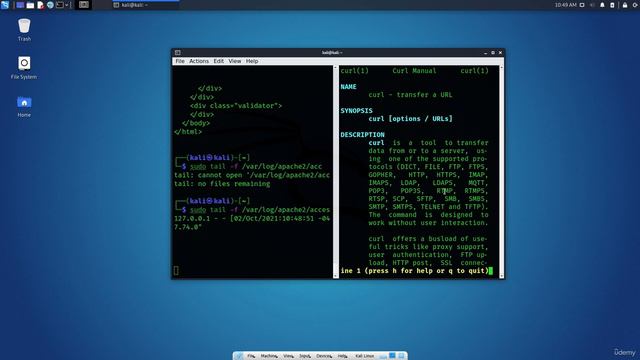The image size is (640, 360).
Task: Click the rightmost VirtualBox bar window icon
Action: point(401,356)
